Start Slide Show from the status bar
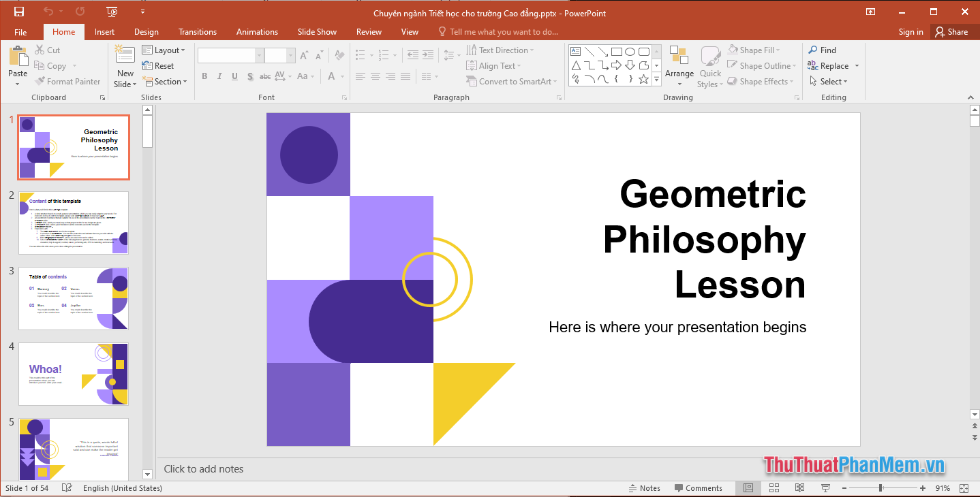The width and height of the screenshot is (980, 497). click(x=825, y=487)
